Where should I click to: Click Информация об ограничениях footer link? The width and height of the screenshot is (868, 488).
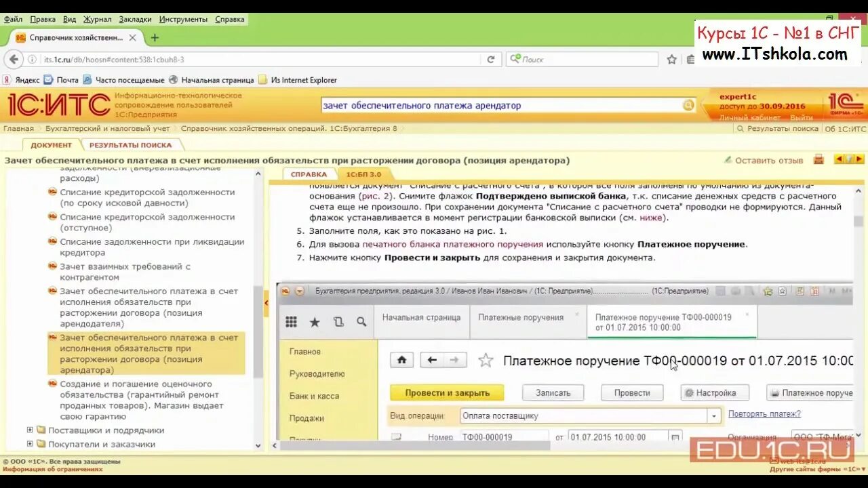click(52, 469)
